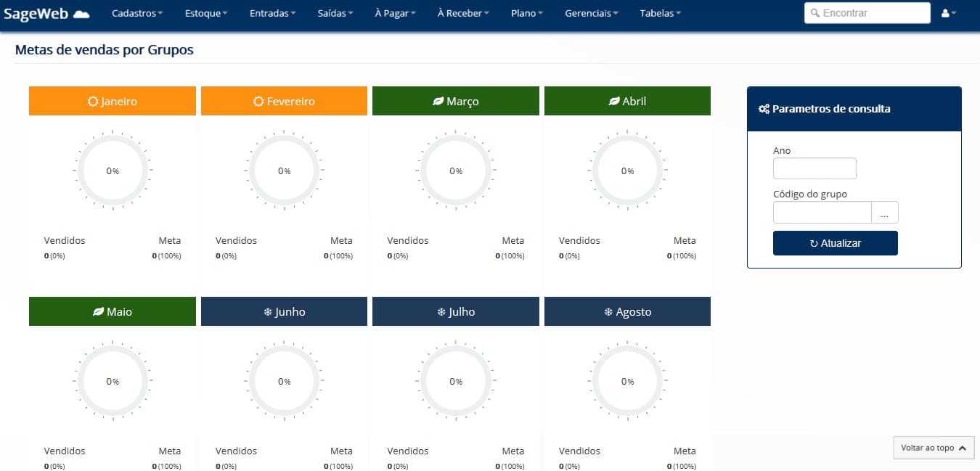Select the Fevereiro month header
This screenshot has width=980, height=471.
pos(284,101)
